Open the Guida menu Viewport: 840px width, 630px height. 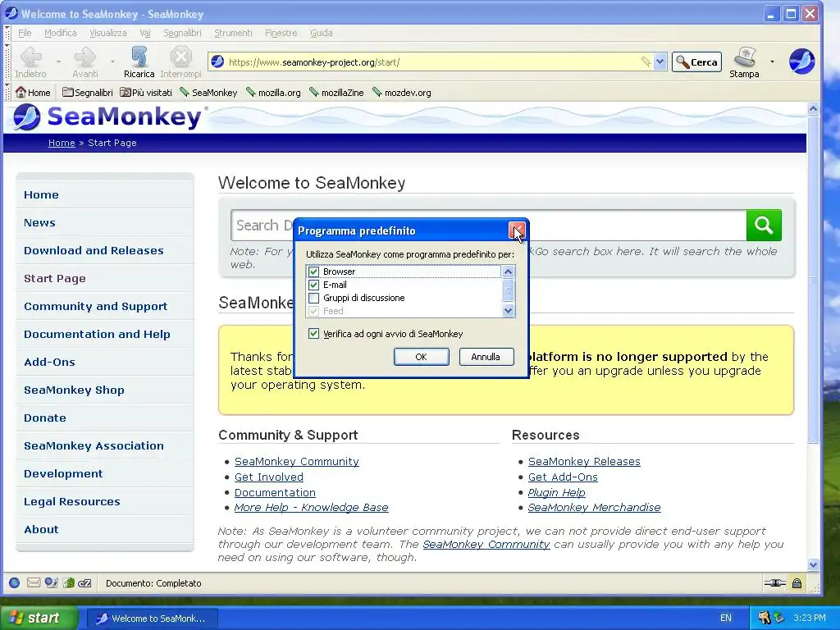point(322,33)
